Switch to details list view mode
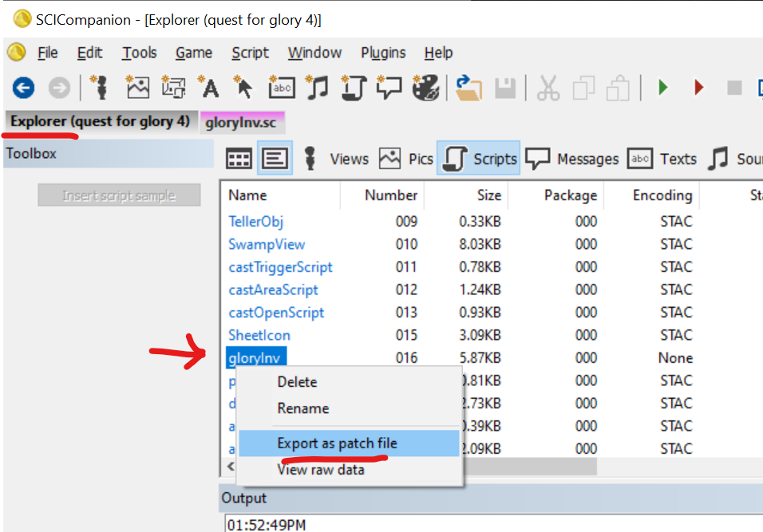Viewport: 763px width, 532px height. [275, 159]
